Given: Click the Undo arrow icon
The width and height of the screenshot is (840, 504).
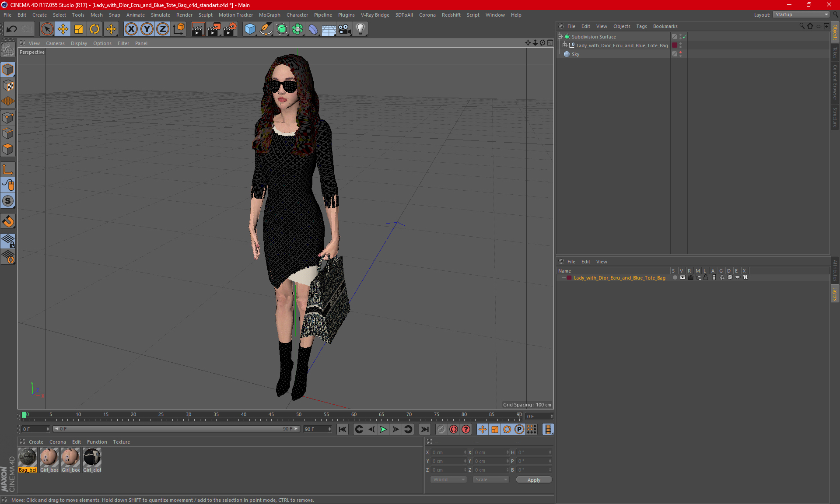Looking at the screenshot, I should 12,29.
